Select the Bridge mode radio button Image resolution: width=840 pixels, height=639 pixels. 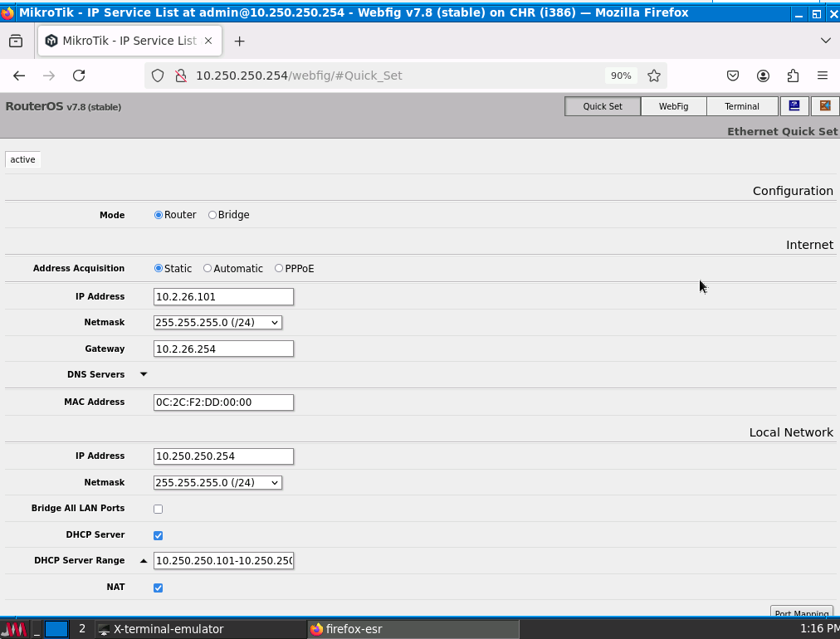(212, 215)
